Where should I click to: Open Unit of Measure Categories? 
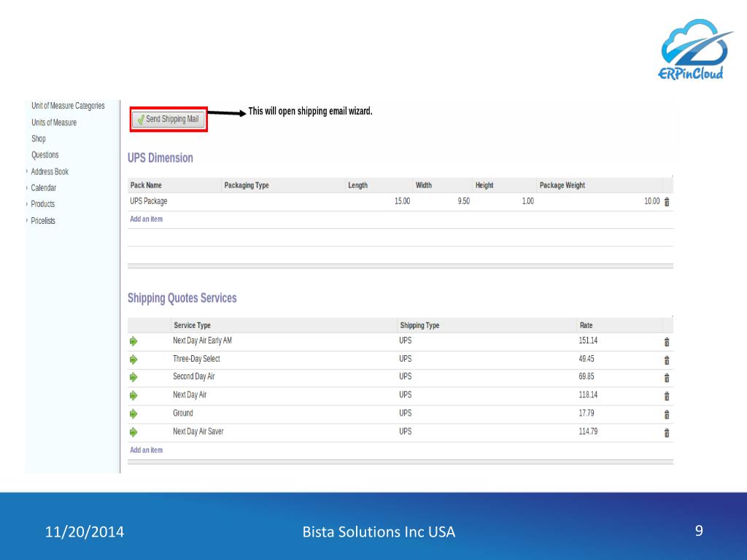click(68, 106)
